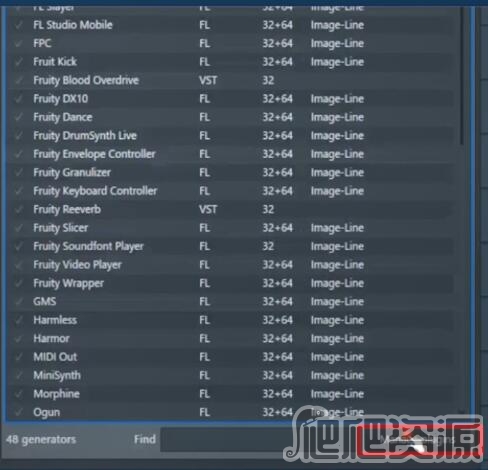This screenshot has height=470, width=488.
Task: Select the Harmless plugin name
Action: (55, 320)
